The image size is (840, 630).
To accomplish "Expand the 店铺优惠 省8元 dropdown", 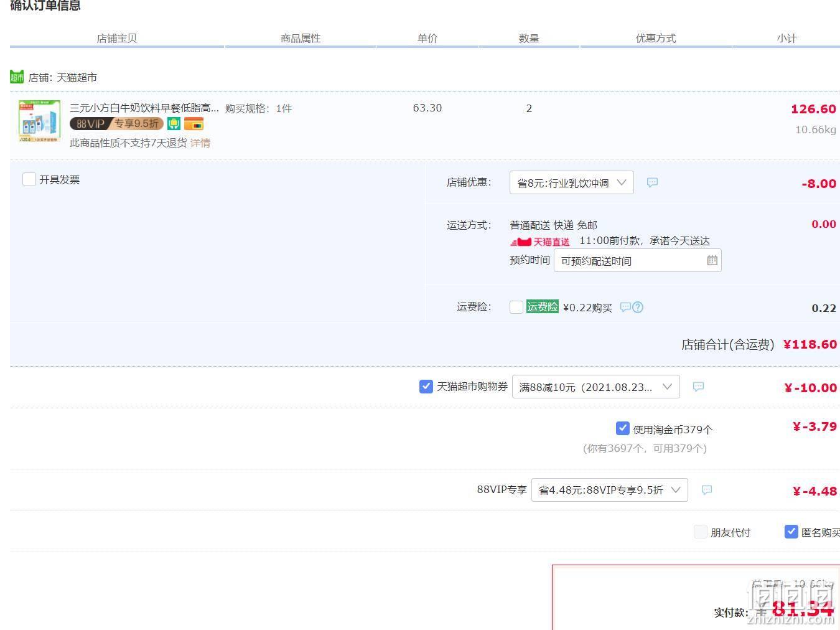I will (x=571, y=182).
